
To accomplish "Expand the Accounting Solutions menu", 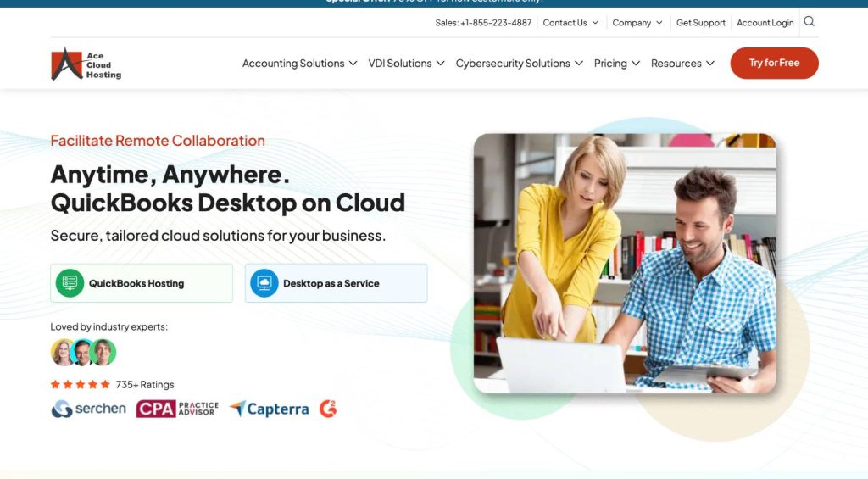I will [299, 63].
